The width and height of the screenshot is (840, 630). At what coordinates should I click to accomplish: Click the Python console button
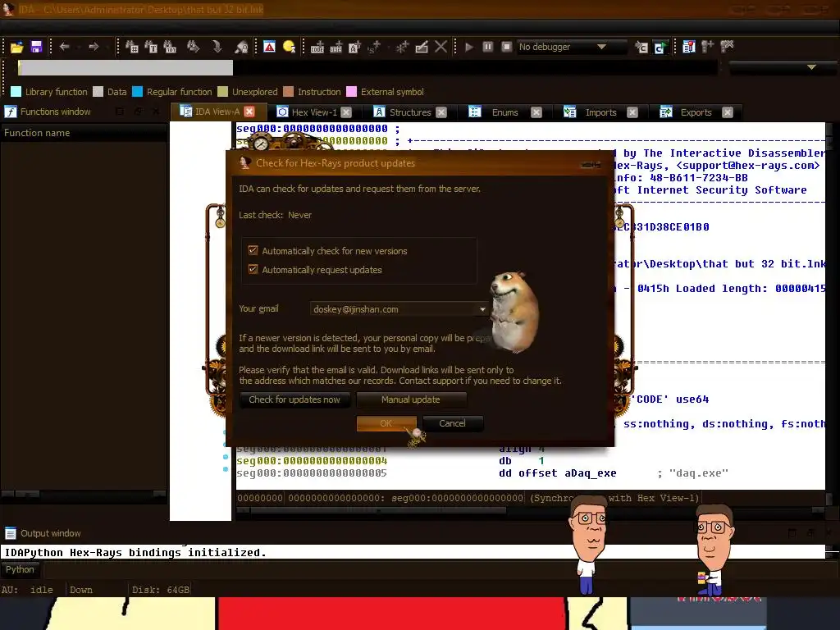tap(20, 569)
